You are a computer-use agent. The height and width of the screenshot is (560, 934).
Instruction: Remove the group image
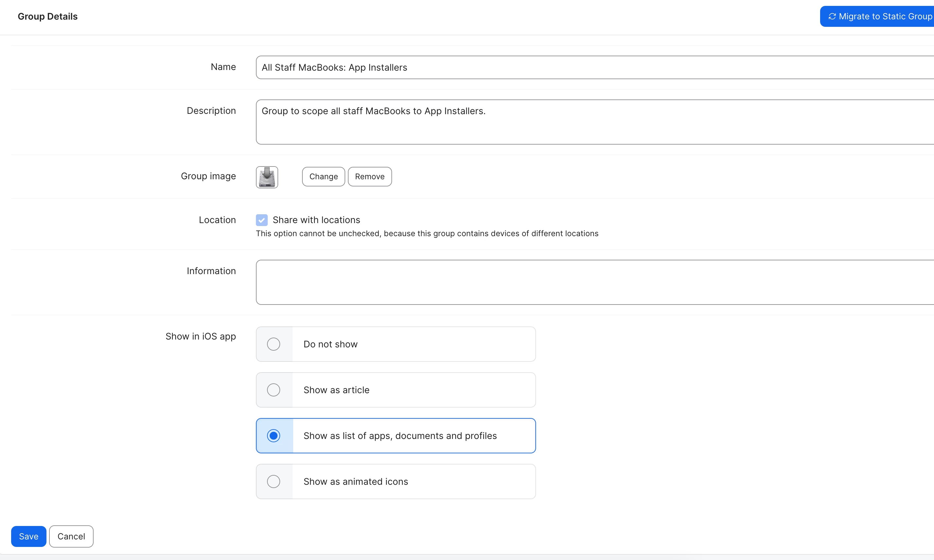click(x=369, y=177)
